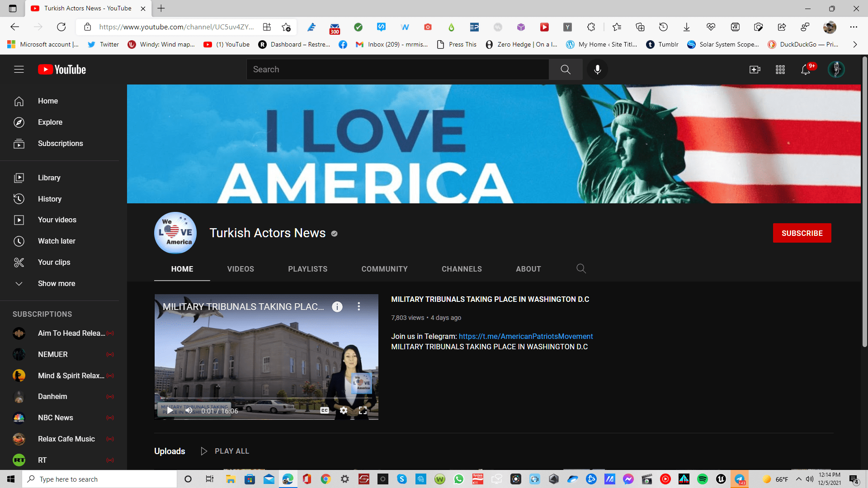Click the Create video camera icon
This screenshot has width=868, height=488.
pos(755,70)
